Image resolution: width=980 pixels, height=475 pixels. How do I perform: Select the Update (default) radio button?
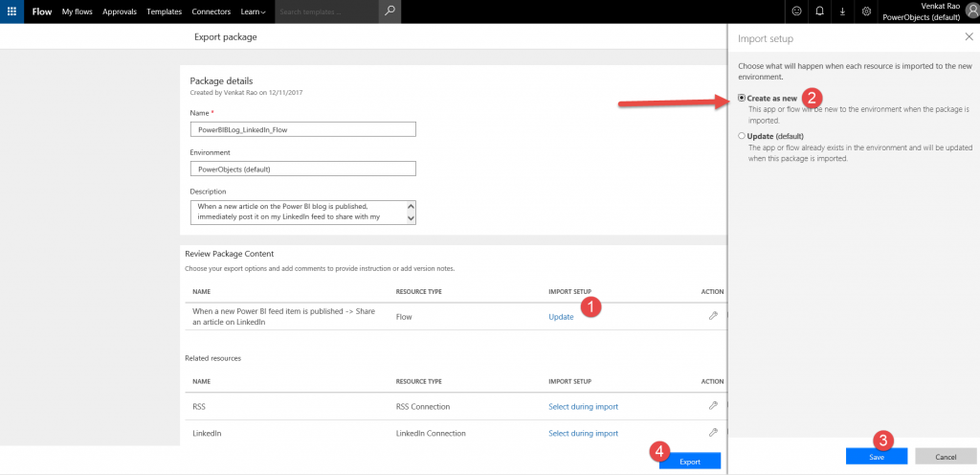click(742, 136)
